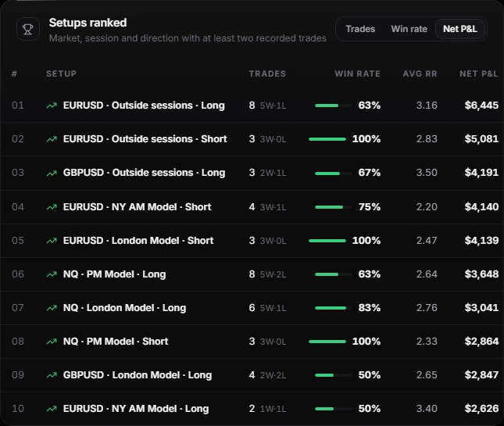The height and width of the screenshot is (426, 504).
Task: Click the $2,626 net P&L value
Action: tap(481, 409)
